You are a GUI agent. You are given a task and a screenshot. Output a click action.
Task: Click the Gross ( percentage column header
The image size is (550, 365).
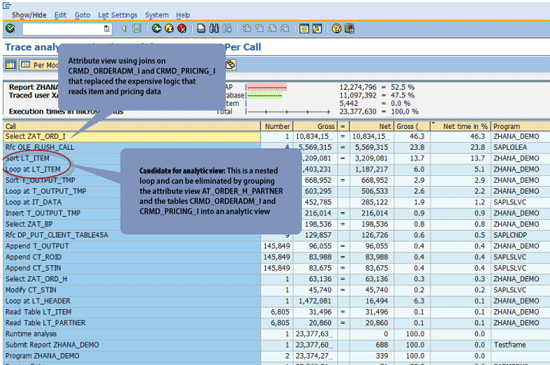tap(412, 126)
